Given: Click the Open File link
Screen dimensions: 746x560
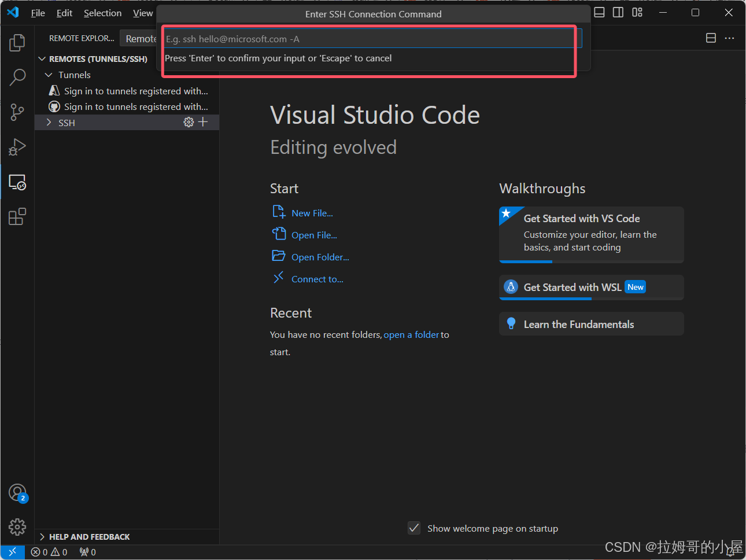Looking at the screenshot, I should (x=314, y=235).
